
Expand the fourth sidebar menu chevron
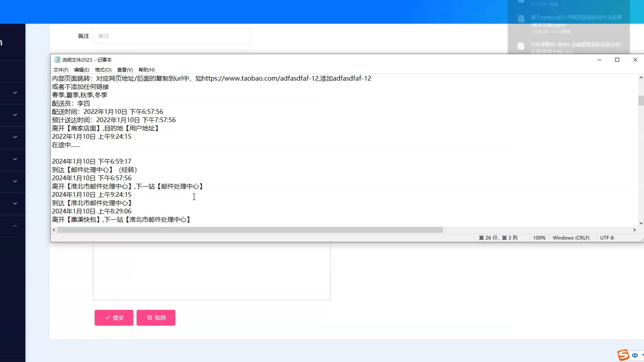point(15,159)
